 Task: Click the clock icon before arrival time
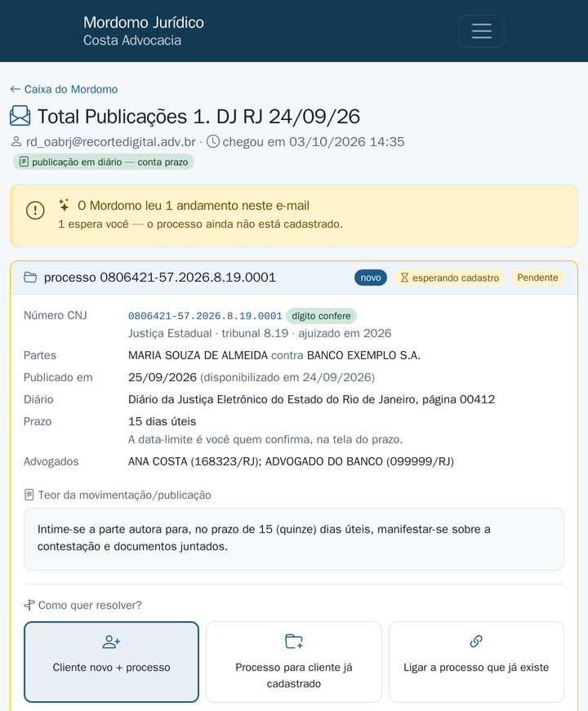[213, 142]
